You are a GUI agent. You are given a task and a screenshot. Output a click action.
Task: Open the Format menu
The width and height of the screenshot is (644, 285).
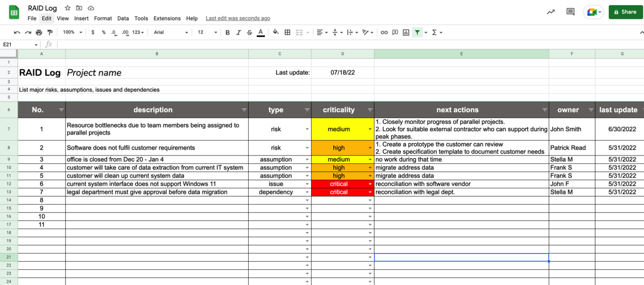coord(103,18)
